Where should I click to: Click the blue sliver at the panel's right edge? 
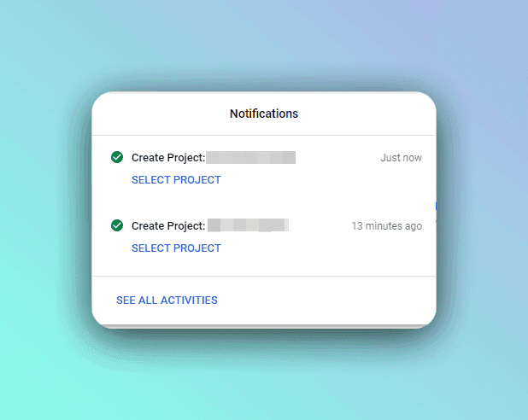[x=436, y=207]
